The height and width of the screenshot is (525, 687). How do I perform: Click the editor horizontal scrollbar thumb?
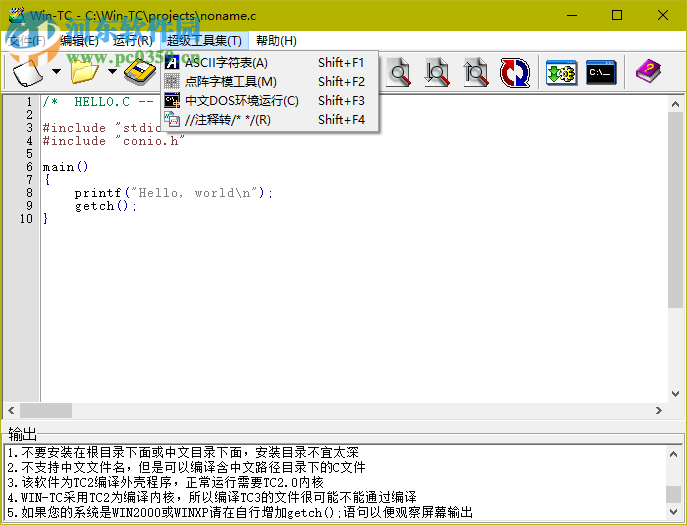(x=46, y=411)
